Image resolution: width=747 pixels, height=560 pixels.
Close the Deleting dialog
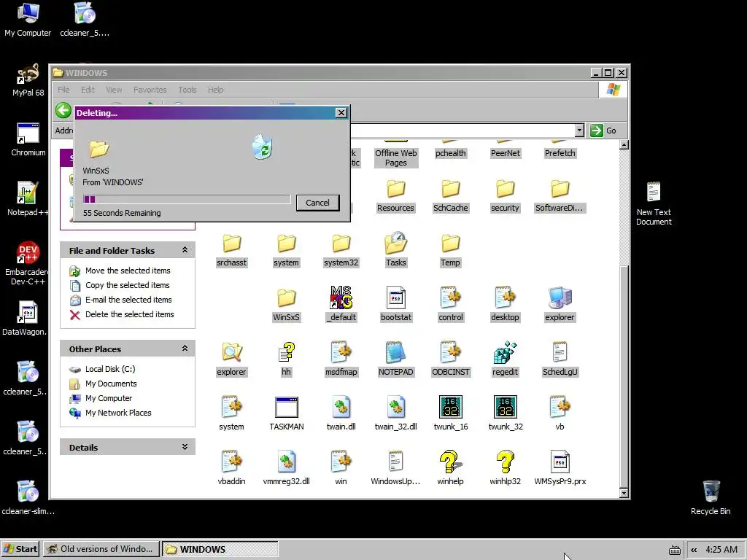341,113
